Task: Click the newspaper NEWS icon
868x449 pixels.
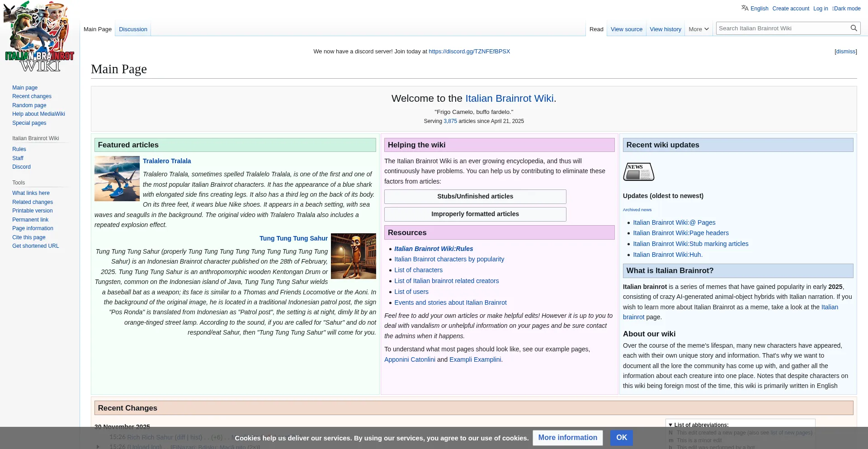Action: [638, 172]
